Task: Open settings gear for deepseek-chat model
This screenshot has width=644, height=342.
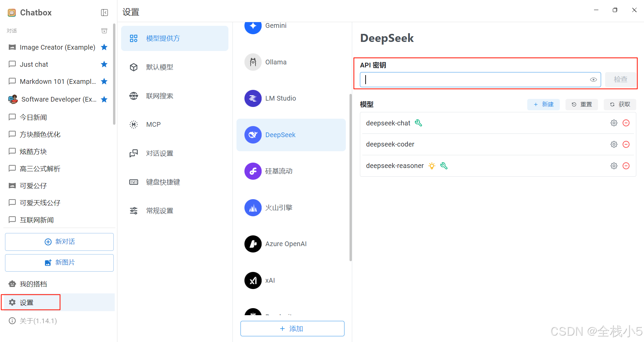Action: tap(614, 123)
